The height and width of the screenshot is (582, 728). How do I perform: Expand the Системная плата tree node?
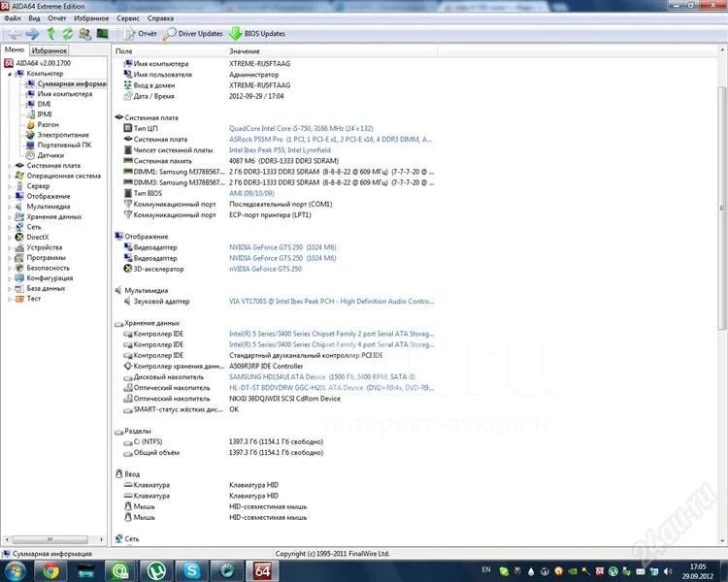10,166
